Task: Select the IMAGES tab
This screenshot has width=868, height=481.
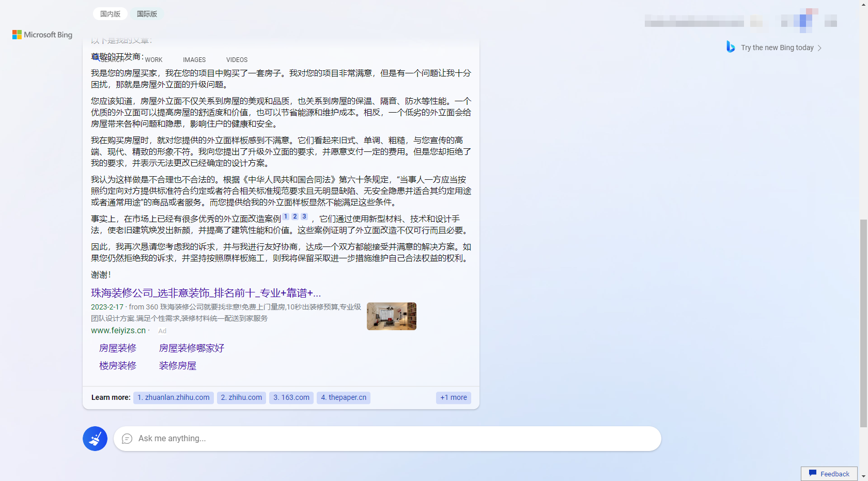Action: point(194,59)
